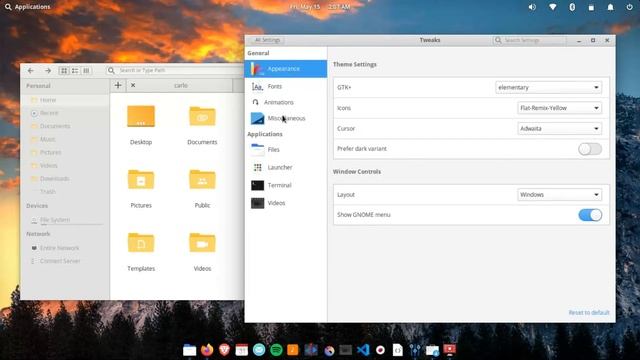The height and width of the screenshot is (360, 640).
Task: Launch Firefox from the dock
Action: coord(207,350)
